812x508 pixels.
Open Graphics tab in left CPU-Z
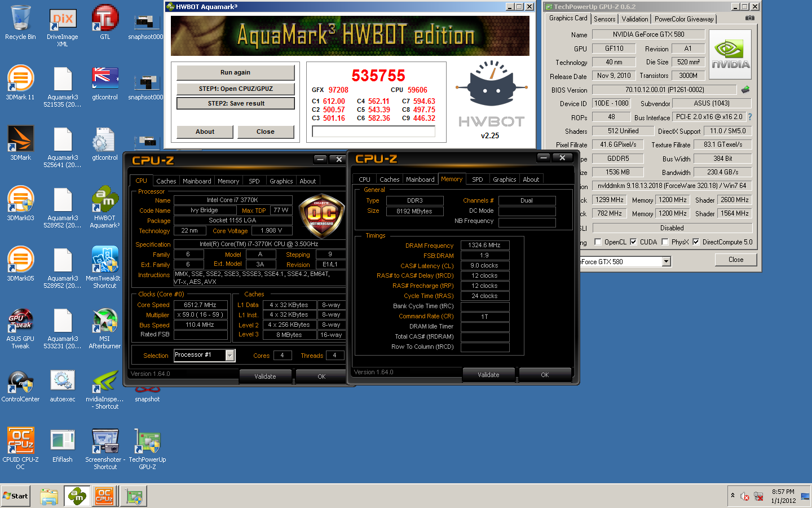[281, 181]
